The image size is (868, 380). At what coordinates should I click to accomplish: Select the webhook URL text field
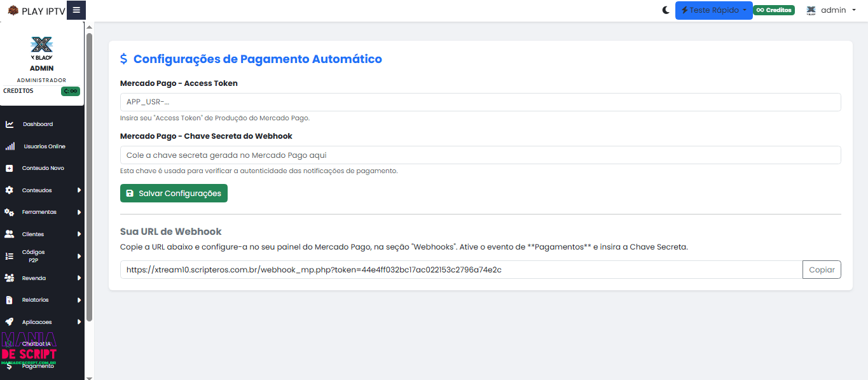click(461, 270)
